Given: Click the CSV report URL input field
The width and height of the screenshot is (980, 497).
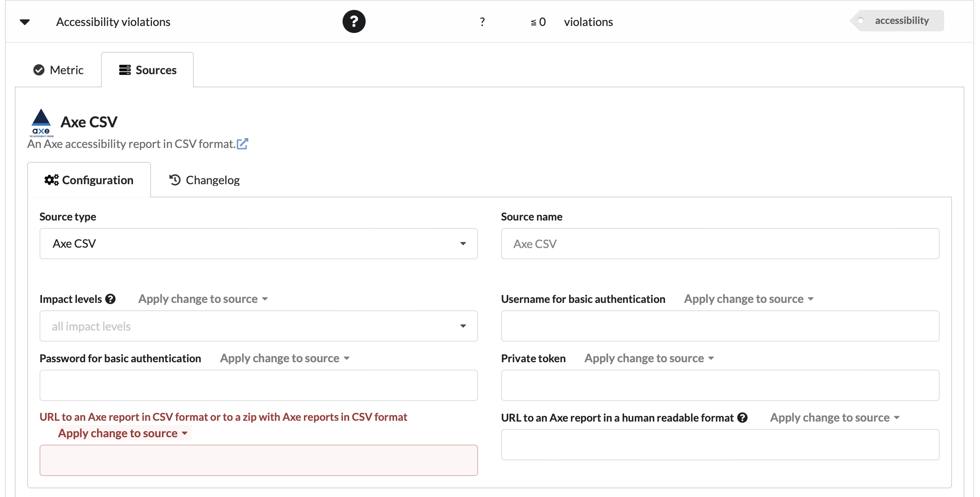Looking at the screenshot, I should click(x=259, y=460).
